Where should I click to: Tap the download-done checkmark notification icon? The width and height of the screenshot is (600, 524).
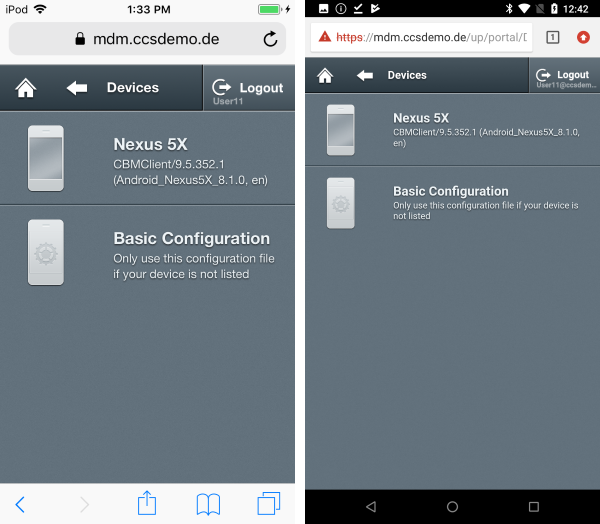(358, 8)
